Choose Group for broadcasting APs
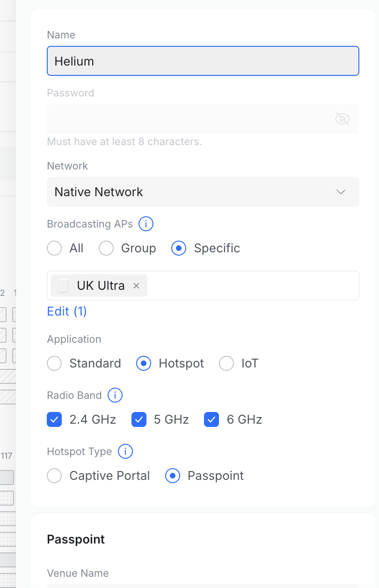The height and width of the screenshot is (588, 379). point(106,248)
